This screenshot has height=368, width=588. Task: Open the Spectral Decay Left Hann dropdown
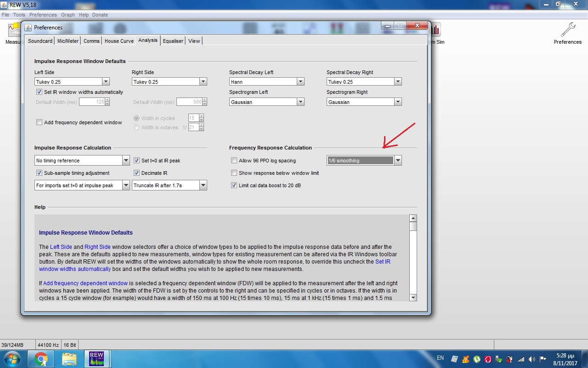coord(300,82)
